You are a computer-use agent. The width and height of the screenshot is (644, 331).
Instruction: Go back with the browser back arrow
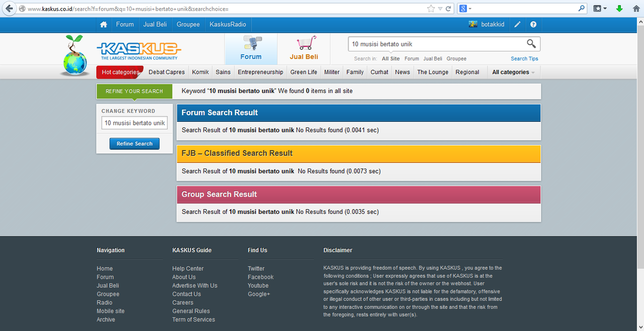point(9,9)
